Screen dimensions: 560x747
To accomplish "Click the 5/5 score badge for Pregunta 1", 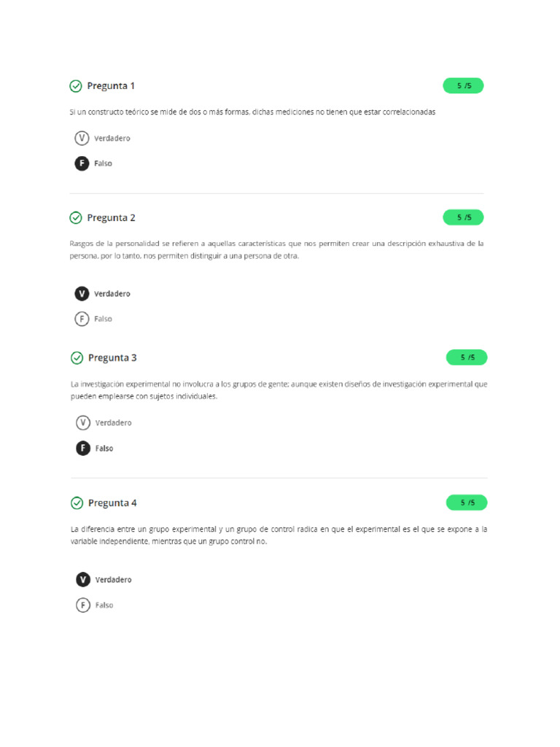I will (463, 86).
